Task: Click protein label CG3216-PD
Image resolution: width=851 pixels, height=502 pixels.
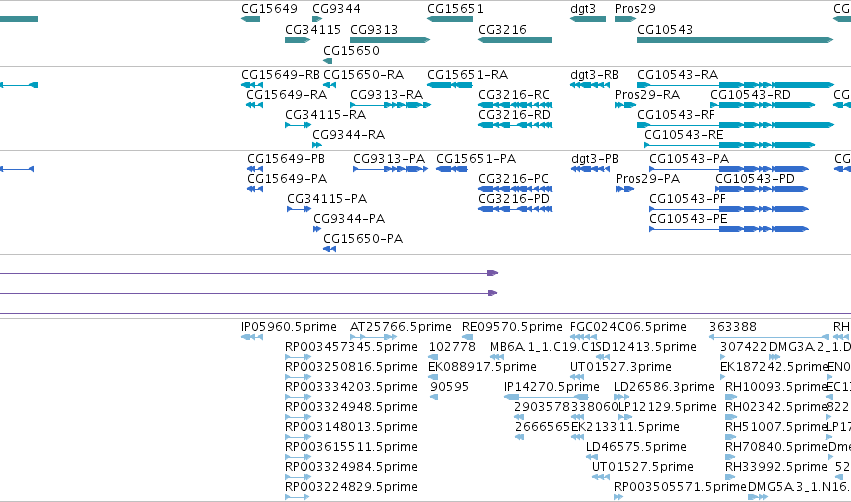Action: pyautogui.click(x=514, y=199)
